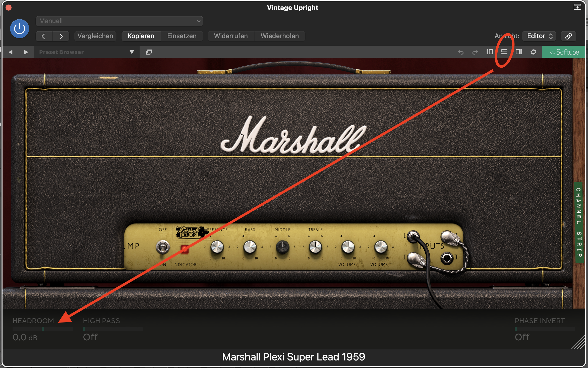Click the Softube undo arrow icon

(x=460, y=52)
